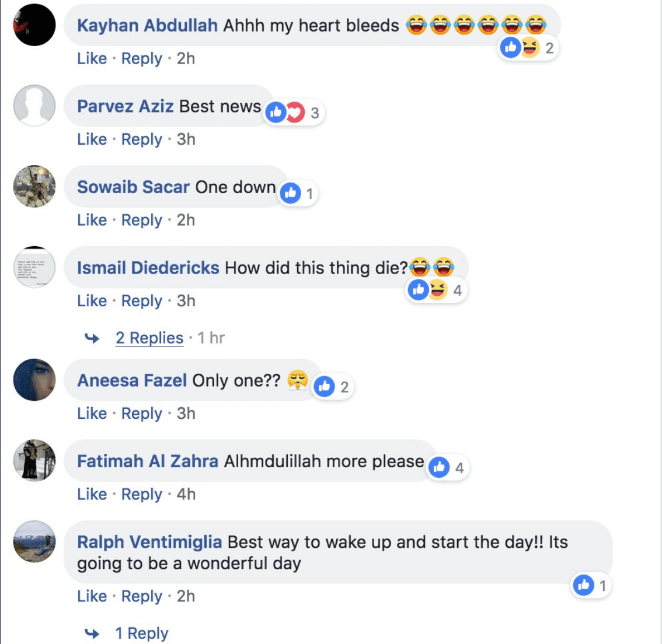Reply to Sowaib Sacar's comment

(x=141, y=220)
